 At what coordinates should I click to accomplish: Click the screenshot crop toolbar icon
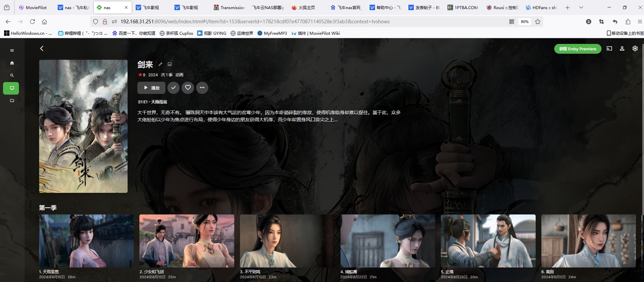coord(601,22)
